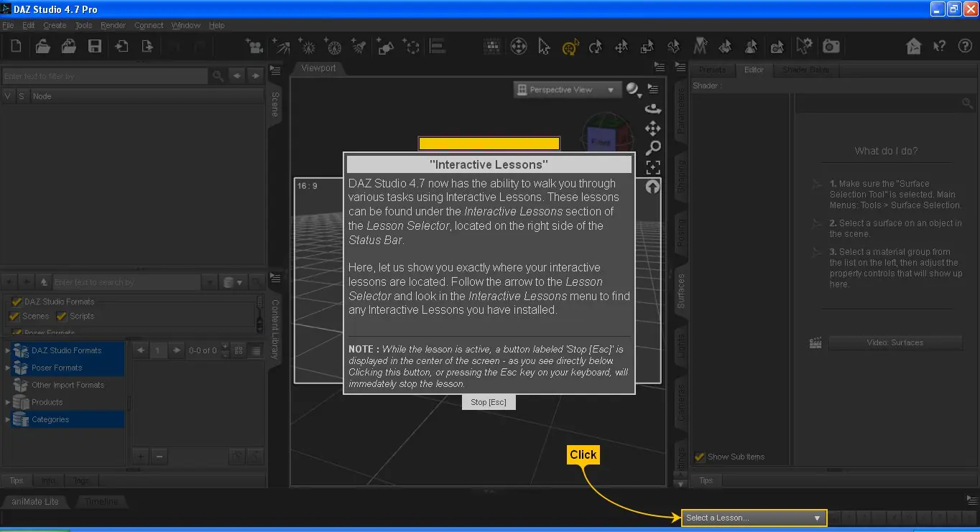Click the scene filter text field

pos(105,76)
